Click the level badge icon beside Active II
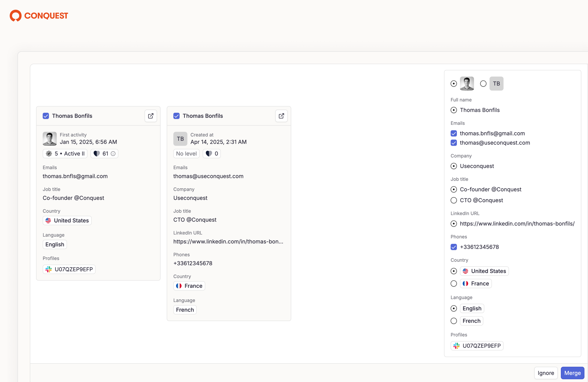588x382 pixels. click(x=49, y=154)
